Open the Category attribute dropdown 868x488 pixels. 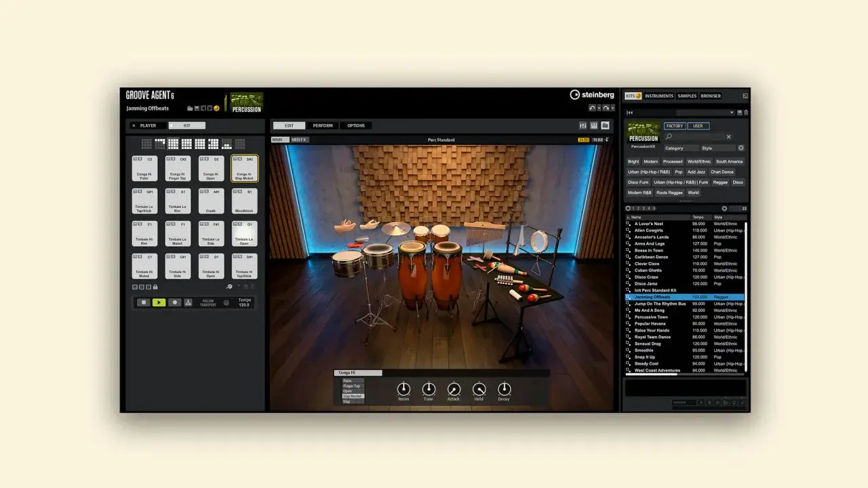682,148
